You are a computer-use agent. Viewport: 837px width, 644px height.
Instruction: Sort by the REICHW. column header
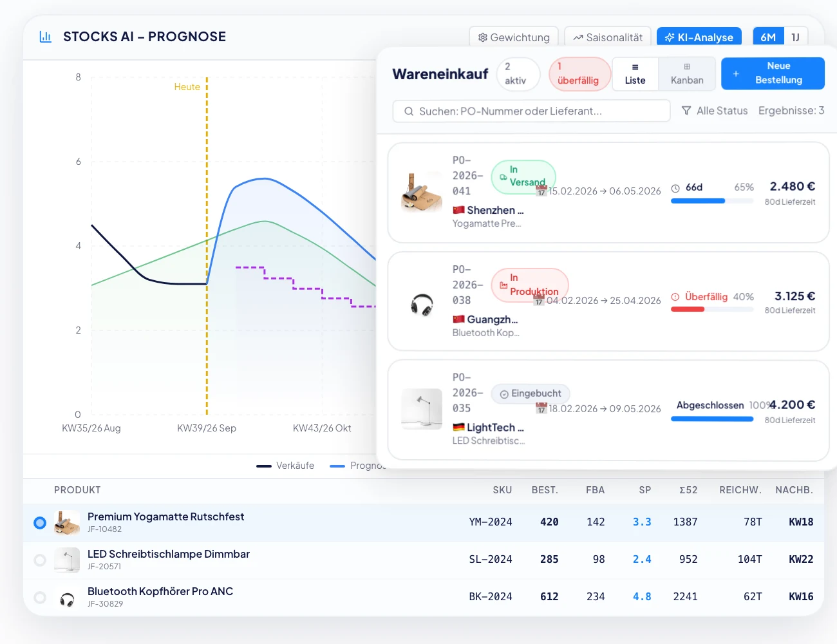click(x=740, y=490)
